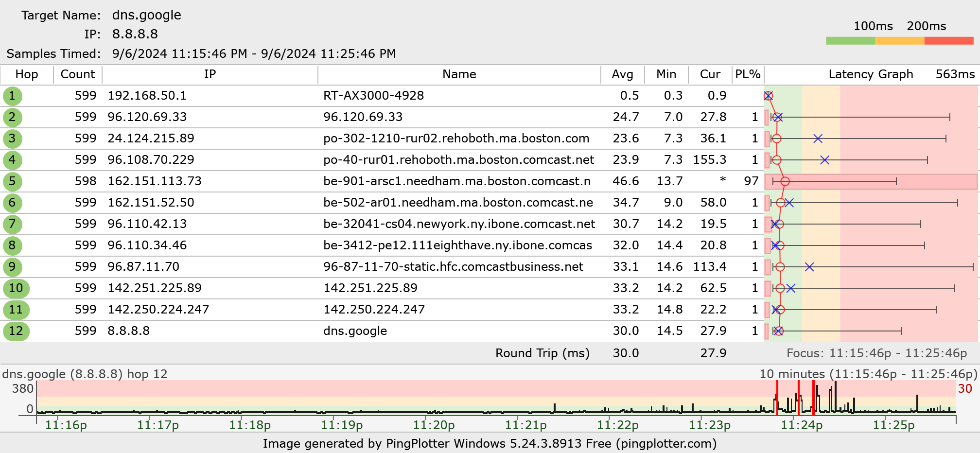Click the blue X marker in hop 3 graph
This screenshot has height=453, width=980.
[818, 139]
